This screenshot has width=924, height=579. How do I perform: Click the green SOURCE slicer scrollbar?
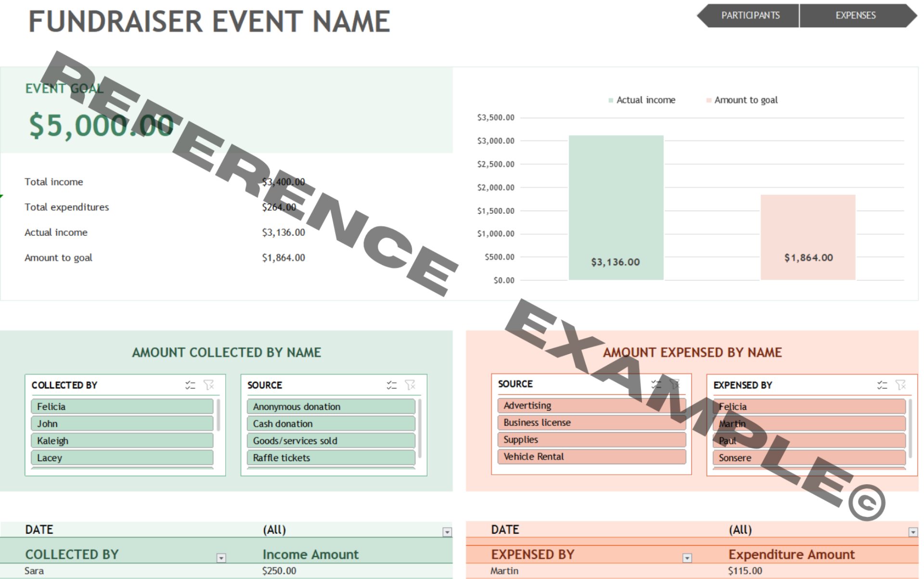[420, 428]
